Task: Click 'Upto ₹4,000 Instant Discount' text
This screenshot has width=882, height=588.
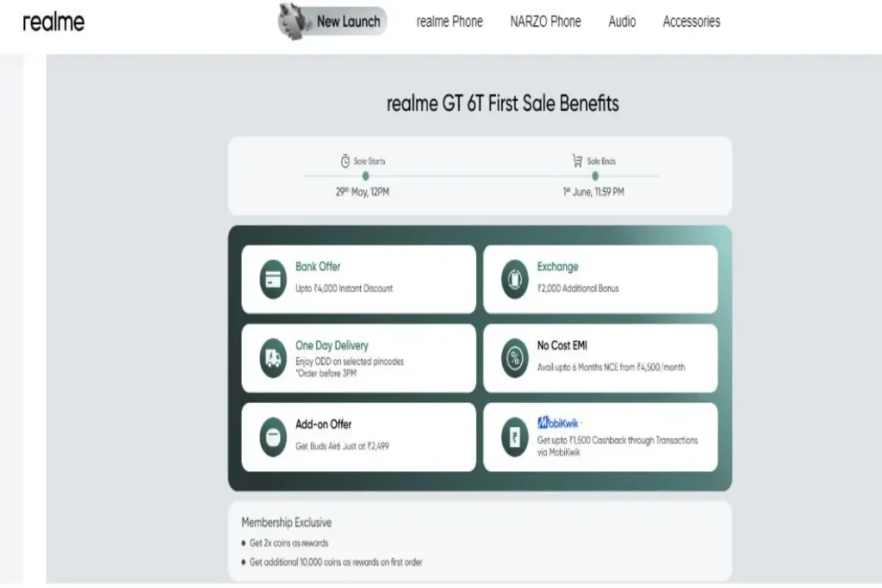Action: [x=345, y=288]
